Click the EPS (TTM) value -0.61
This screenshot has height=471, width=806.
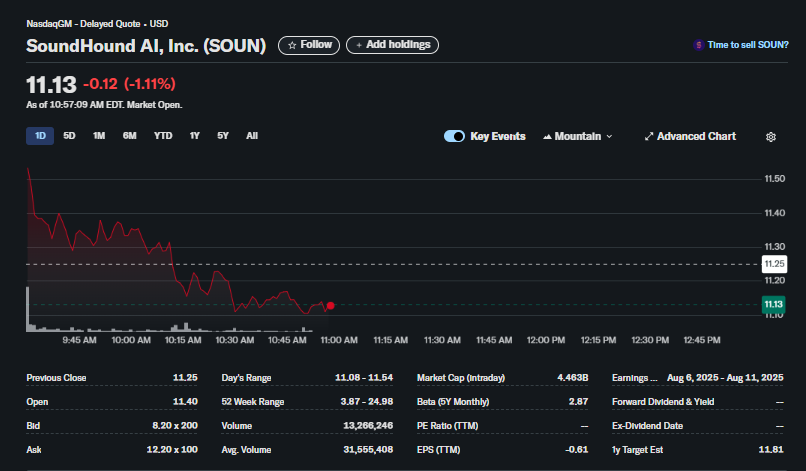576,449
